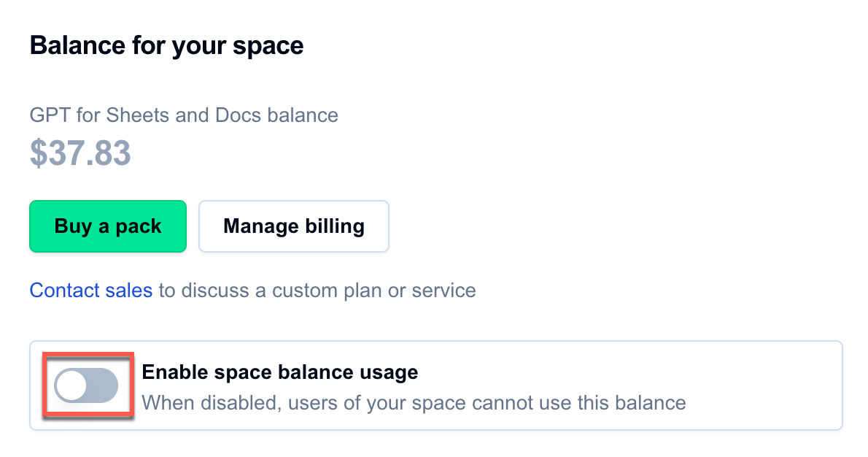The image size is (868, 457).
Task: Click the green Buy a pack button
Action: [x=108, y=226]
